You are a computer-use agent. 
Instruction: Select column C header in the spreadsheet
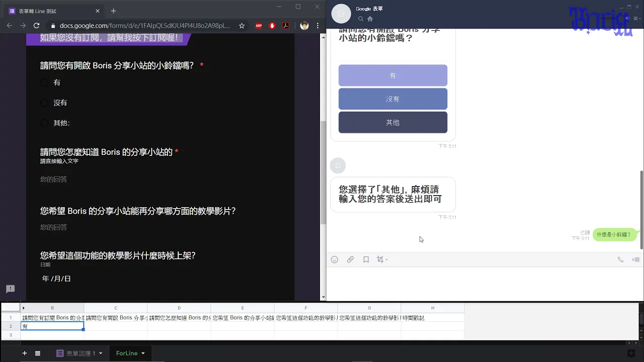coord(116,308)
